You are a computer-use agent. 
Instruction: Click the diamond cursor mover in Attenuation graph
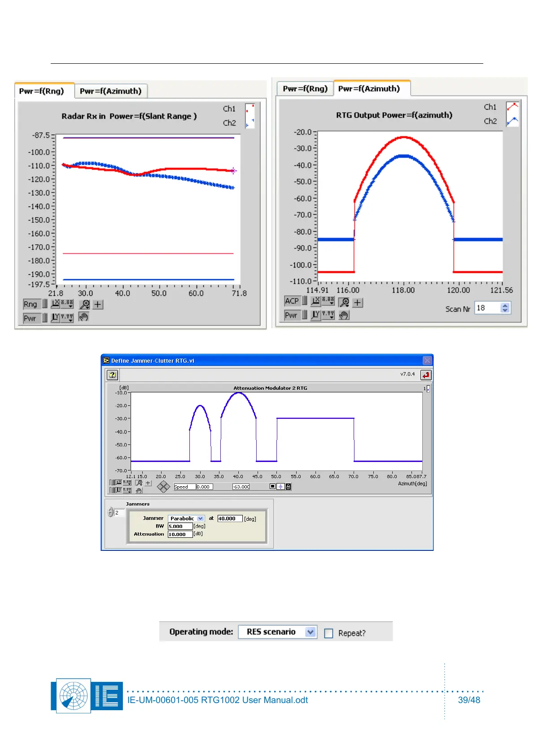click(163, 487)
